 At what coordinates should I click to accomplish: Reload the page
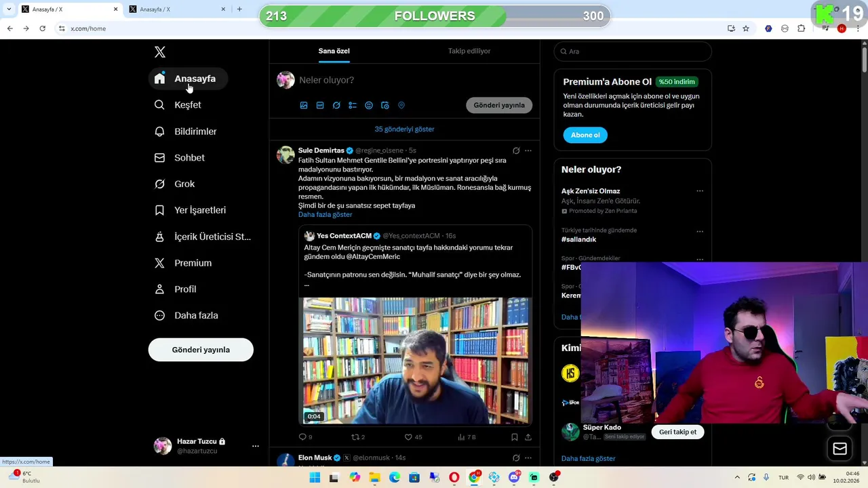pyautogui.click(x=42, y=28)
